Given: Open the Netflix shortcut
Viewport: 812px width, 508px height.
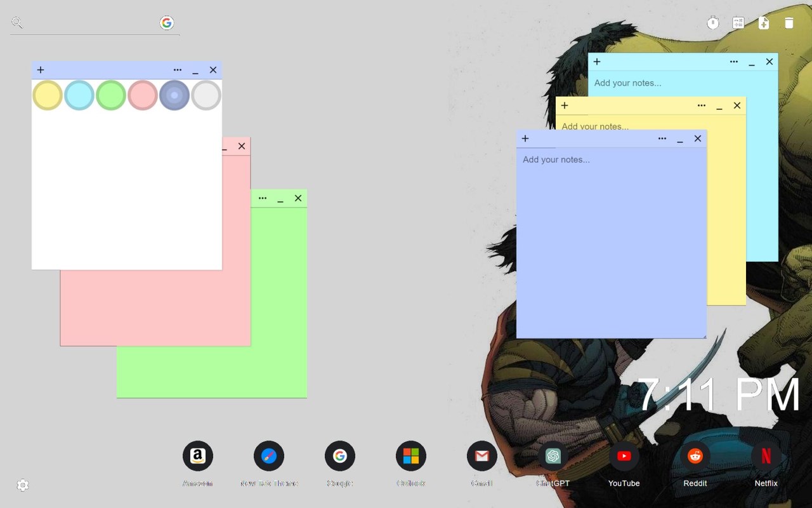Looking at the screenshot, I should 766,456.
